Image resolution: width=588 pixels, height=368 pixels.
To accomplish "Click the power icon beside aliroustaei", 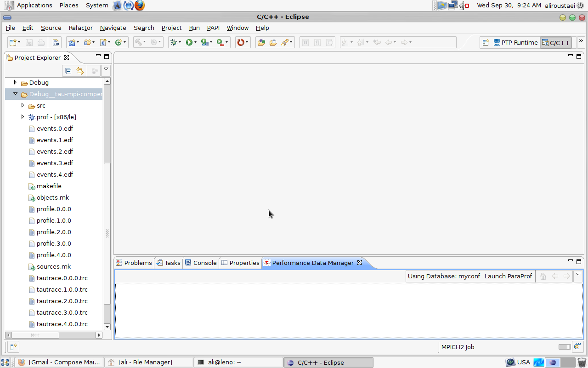I will (x=580, y=6).
